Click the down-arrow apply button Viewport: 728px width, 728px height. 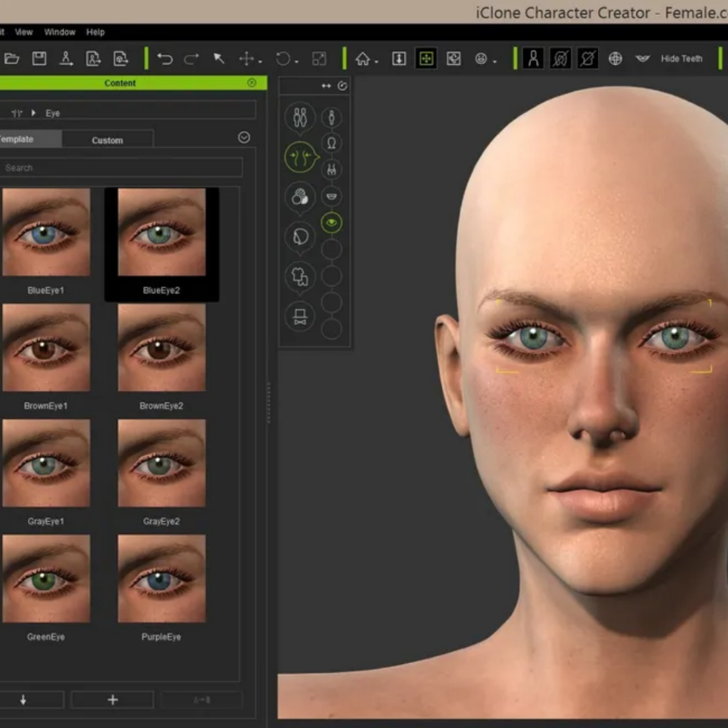23,700
